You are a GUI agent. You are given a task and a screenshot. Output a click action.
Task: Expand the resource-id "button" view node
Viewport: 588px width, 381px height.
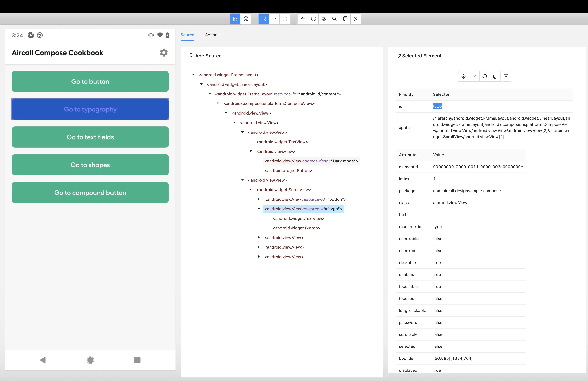point(259,199)
